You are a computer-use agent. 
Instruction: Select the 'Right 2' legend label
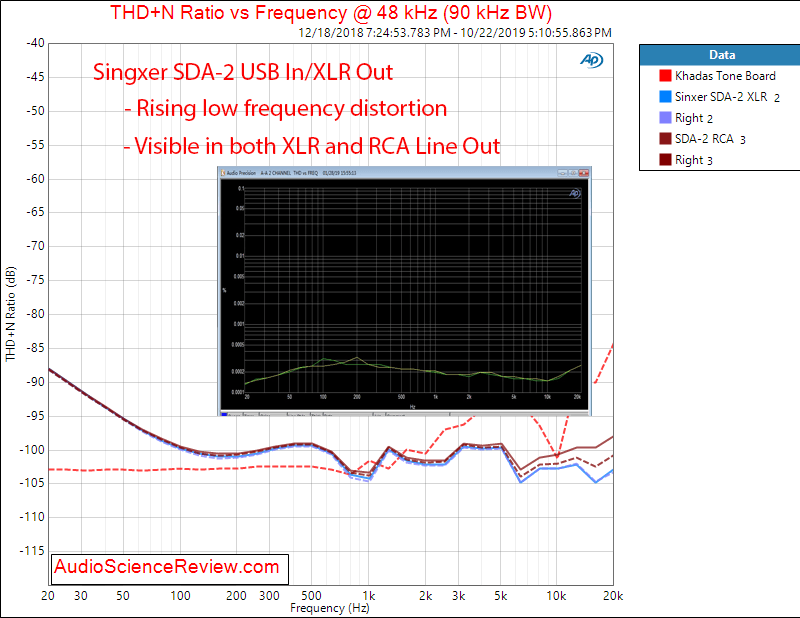(x=694, y=118)
